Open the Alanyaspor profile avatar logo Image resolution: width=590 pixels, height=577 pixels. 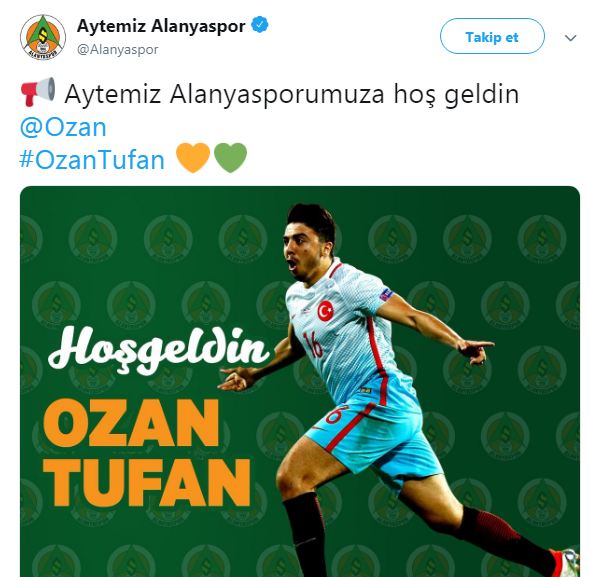click(x=43, y=37)
